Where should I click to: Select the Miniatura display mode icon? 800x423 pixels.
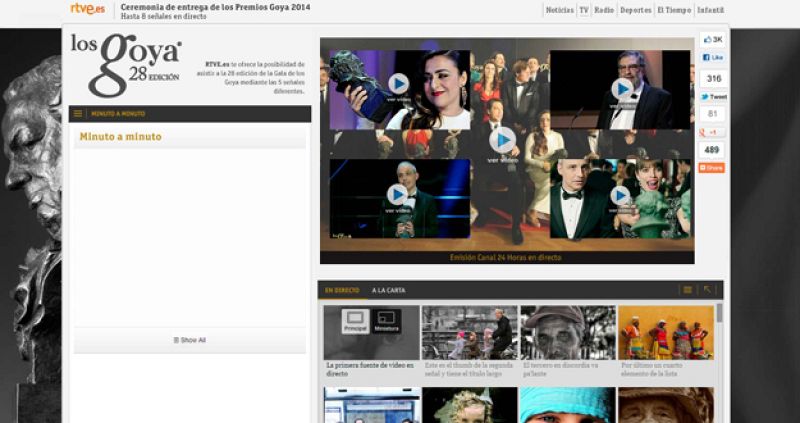tap(386, 321)
